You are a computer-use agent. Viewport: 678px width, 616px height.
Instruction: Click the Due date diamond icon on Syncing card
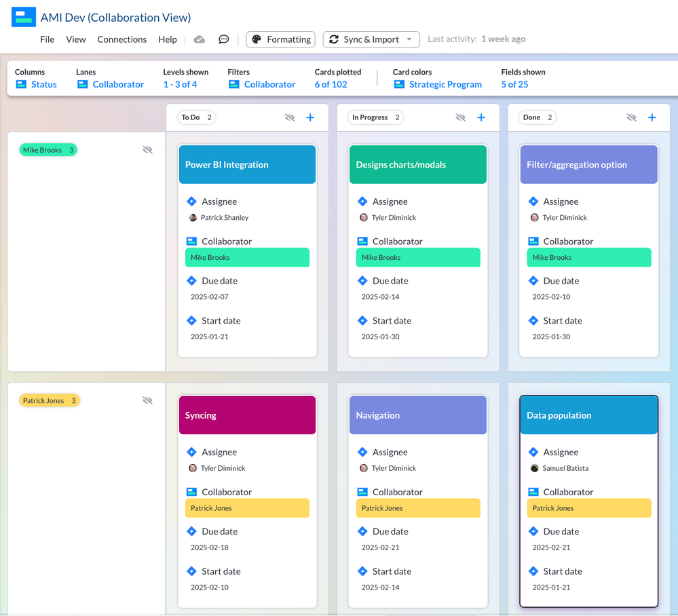(x=193, y=531)
